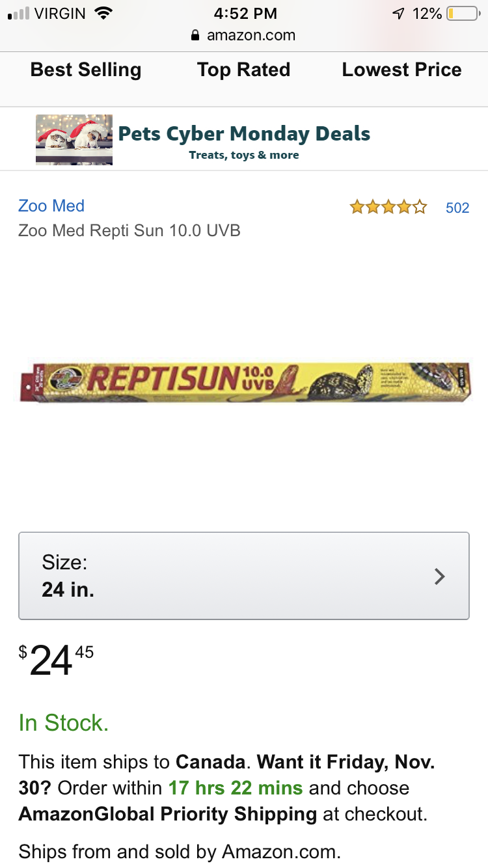The image size is (488, 868).
Task: Tap the lock icon in address bar
Action: (x=195, y=36)
